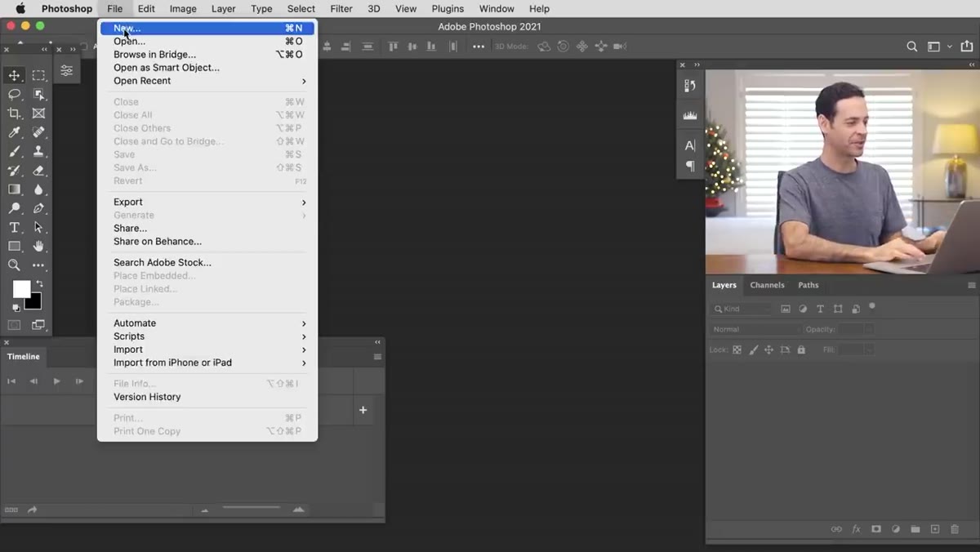Click the fx layer style icon
Image resolution: width=980 pixels, height=552 pixels.
pos(856,529)
